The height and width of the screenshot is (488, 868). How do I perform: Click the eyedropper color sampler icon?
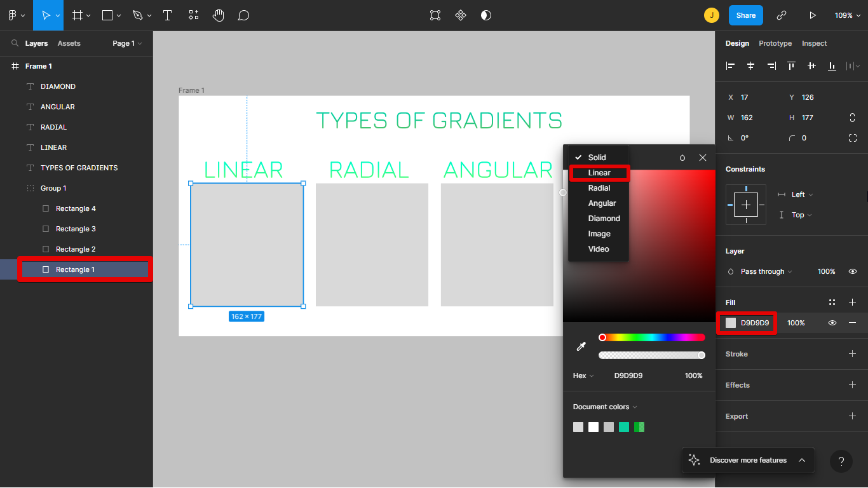coord(581,346)
